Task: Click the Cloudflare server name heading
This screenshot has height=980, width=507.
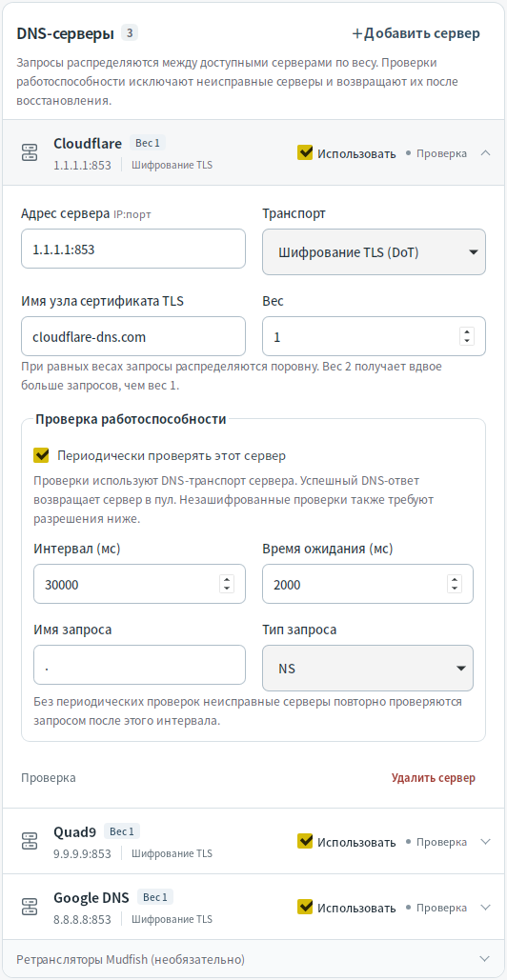Action: pos(88,143)
